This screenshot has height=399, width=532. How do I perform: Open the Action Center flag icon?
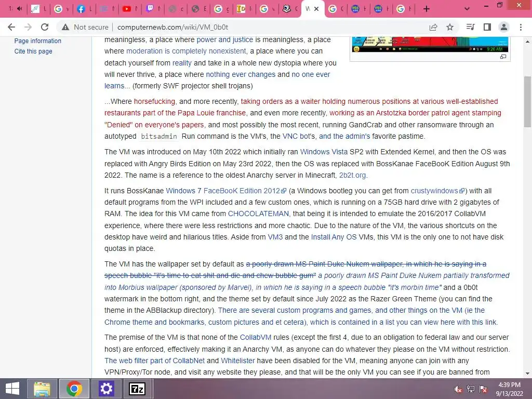(x=483, y=389)
